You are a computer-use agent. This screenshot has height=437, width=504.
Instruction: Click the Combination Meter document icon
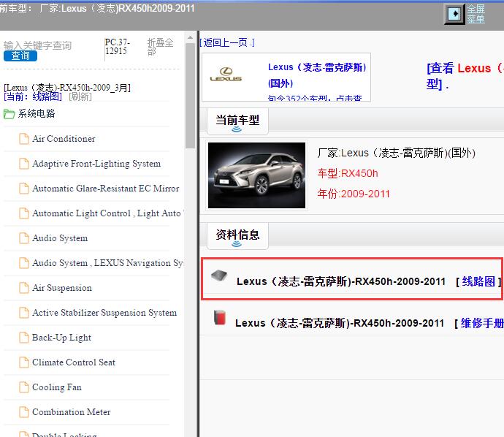tap(24, 412)
